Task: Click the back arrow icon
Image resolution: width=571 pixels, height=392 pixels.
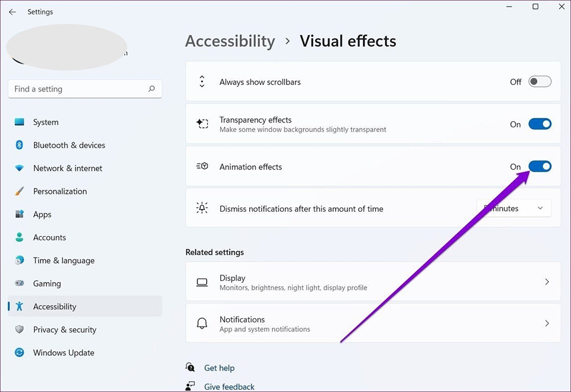Action: [12, 12]
